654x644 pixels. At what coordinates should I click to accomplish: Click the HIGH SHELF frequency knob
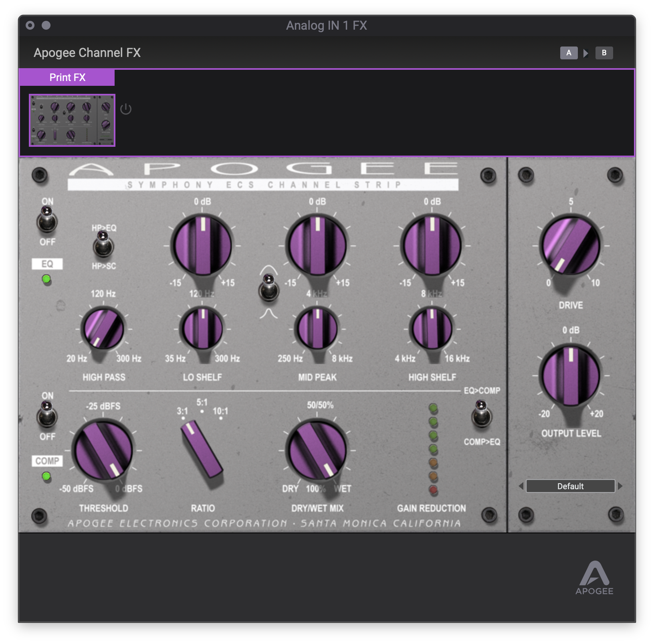click(x=432, y=328)
